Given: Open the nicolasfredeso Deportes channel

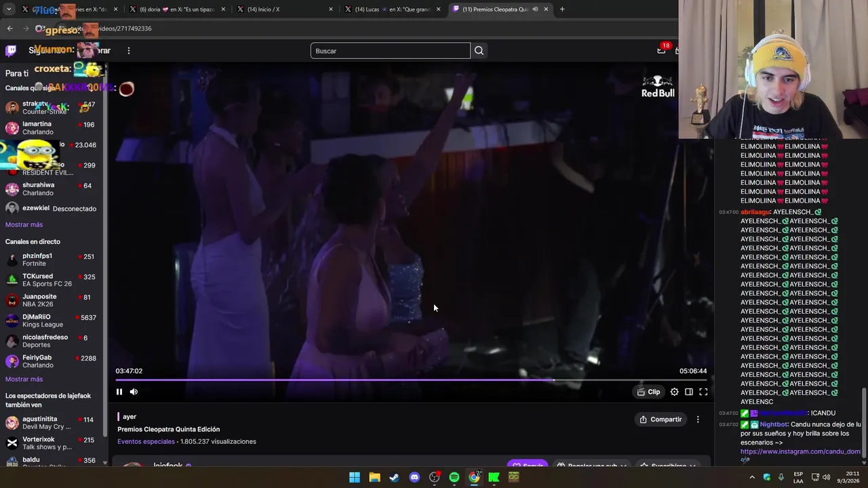Looking at the screenshot, I should [x=53, y=341].
